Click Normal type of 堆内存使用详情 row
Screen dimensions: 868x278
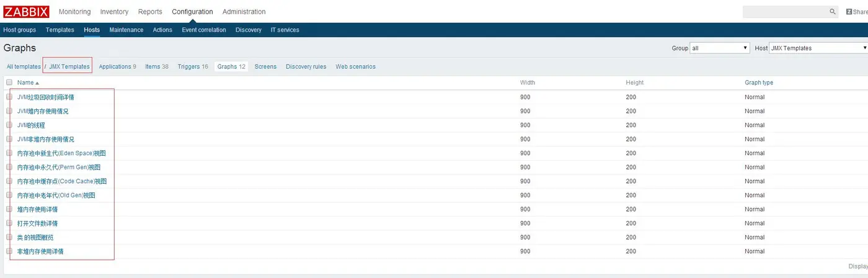click(x=755, y=209)
